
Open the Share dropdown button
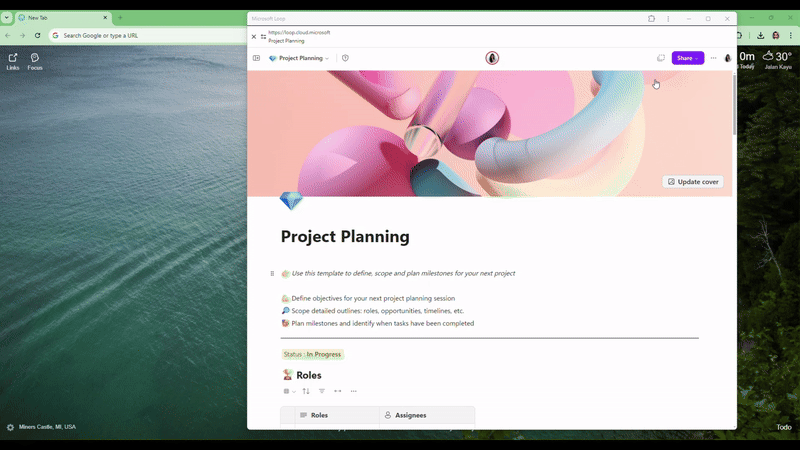[x=687, y=58]
